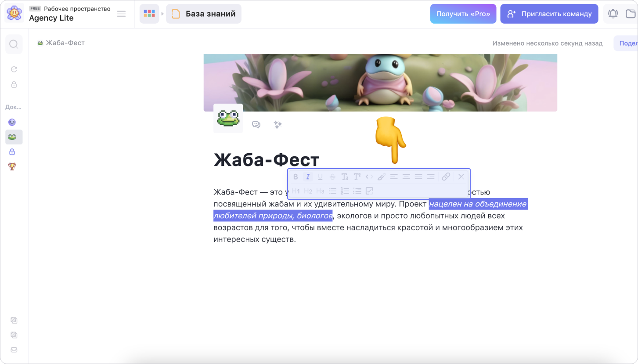Apply strikethrough to the selection
Viewport: 638px width, 364px height.
point(332,177)
